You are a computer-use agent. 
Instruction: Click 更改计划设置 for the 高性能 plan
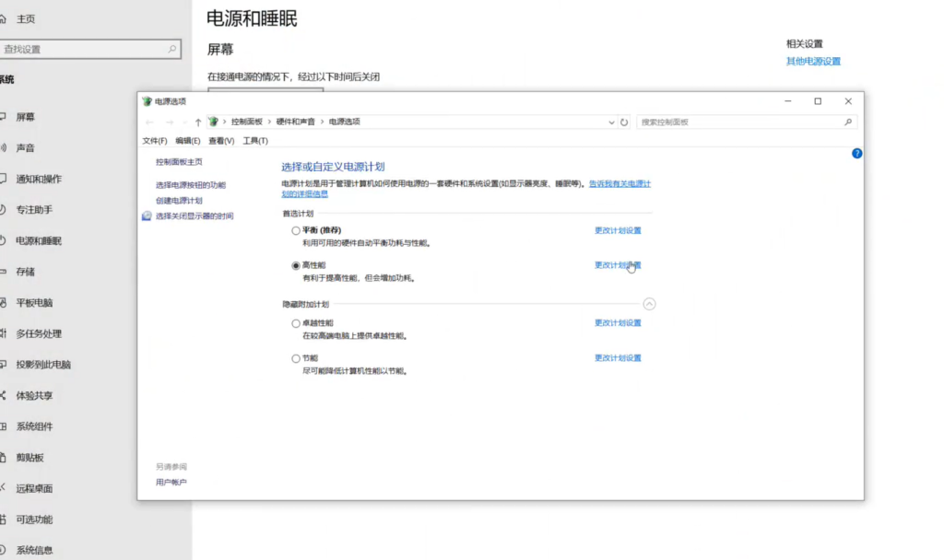617,265
